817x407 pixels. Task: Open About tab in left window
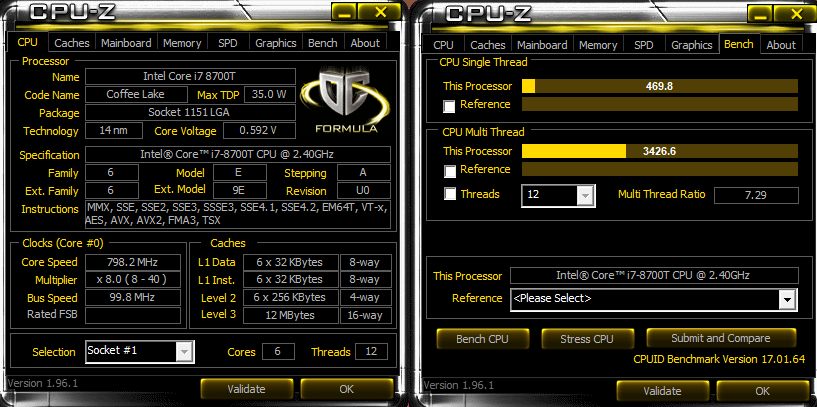point(365,43)
